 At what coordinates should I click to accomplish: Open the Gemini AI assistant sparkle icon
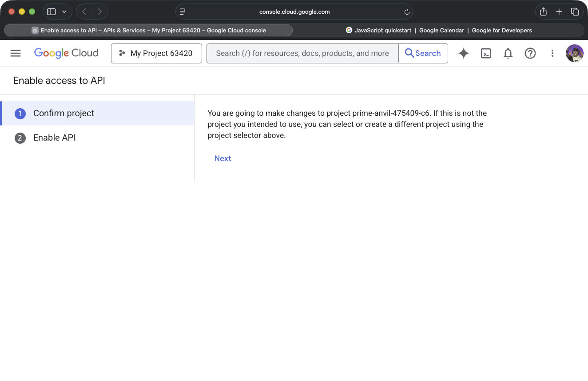464,53
